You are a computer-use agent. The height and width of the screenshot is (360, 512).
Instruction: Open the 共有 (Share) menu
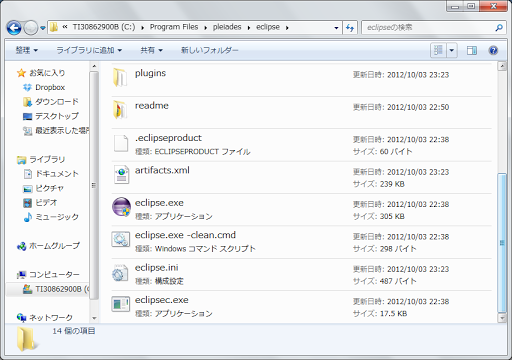coord(151,50)
